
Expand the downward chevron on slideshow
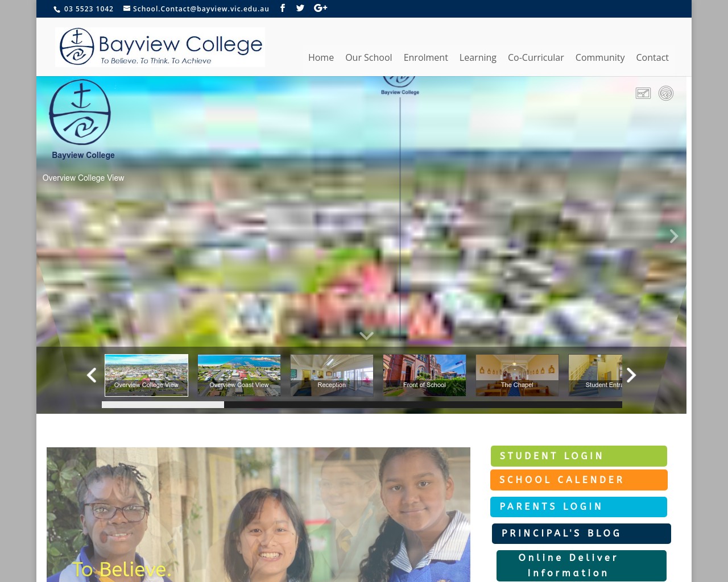[366, 335]
